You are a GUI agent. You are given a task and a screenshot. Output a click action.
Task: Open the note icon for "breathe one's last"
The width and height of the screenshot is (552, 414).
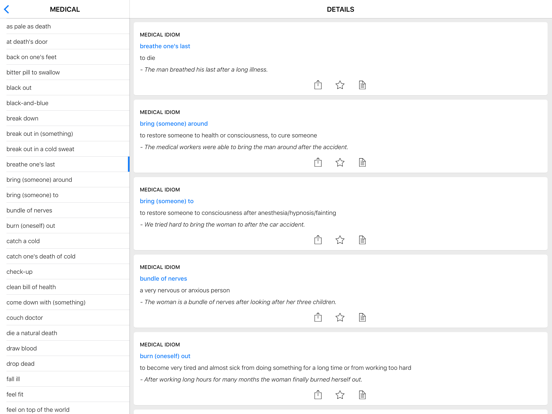click(362, 85)
